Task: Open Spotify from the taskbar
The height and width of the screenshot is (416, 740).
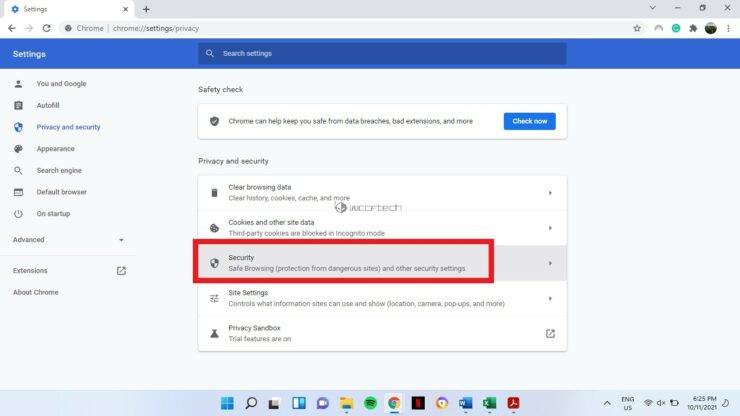Action: pyautogui.click(x=370, y=403)
